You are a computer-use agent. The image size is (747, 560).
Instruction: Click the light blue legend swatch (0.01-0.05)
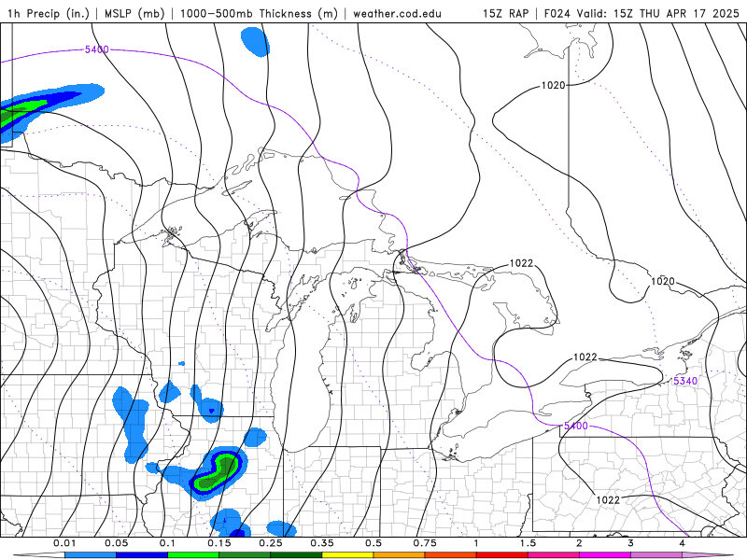(x=91, y=555)
